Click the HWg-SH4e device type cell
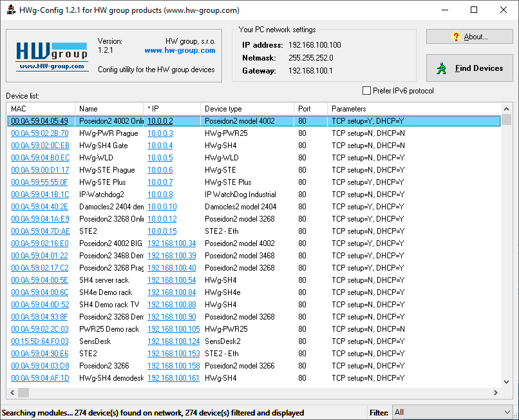This screenshot has height=420, width=519. click(223, 293)
